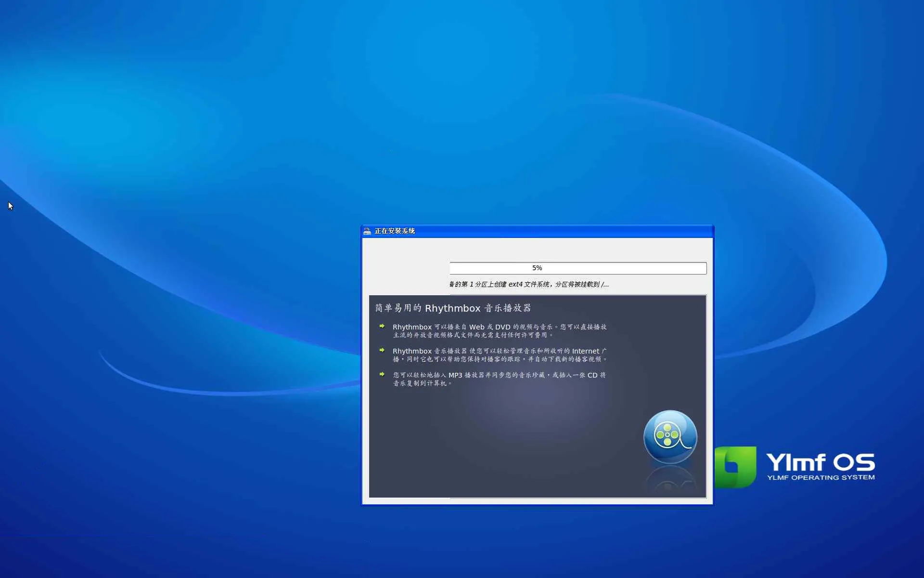Click the '正在安装系统' window title text

tap(395, 231)
